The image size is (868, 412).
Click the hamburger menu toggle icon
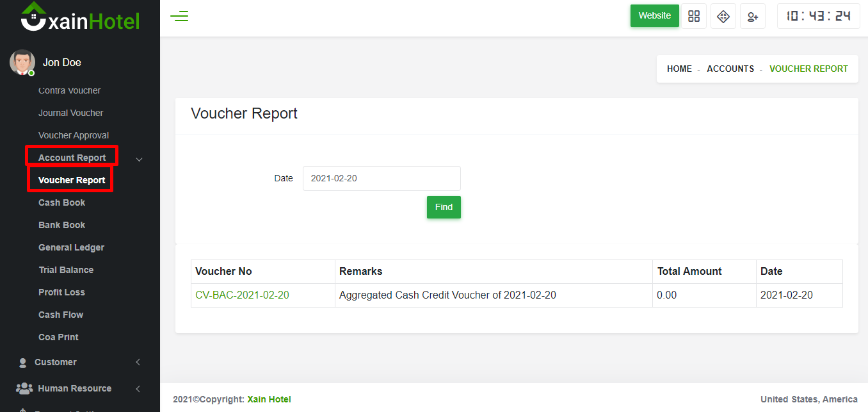[x=179, y=17]
